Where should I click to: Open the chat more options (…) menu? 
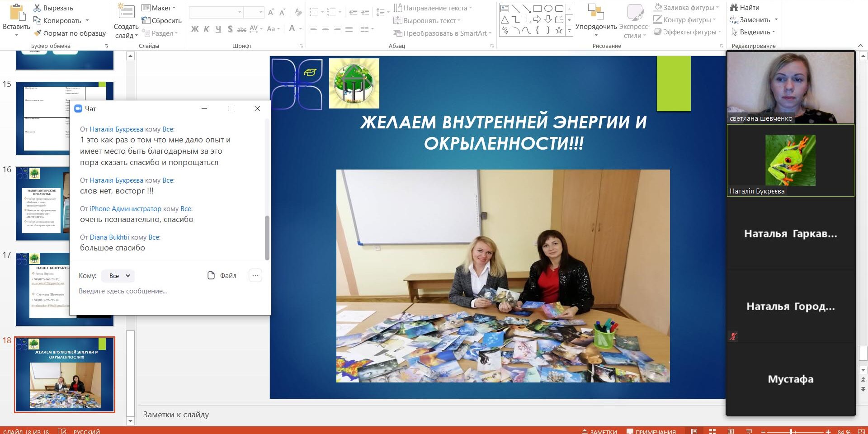(255, 275)
